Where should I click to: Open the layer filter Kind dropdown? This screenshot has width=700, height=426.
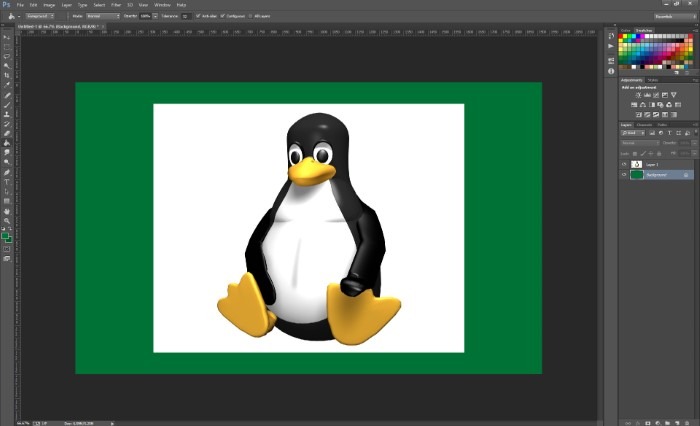[633, 133]
